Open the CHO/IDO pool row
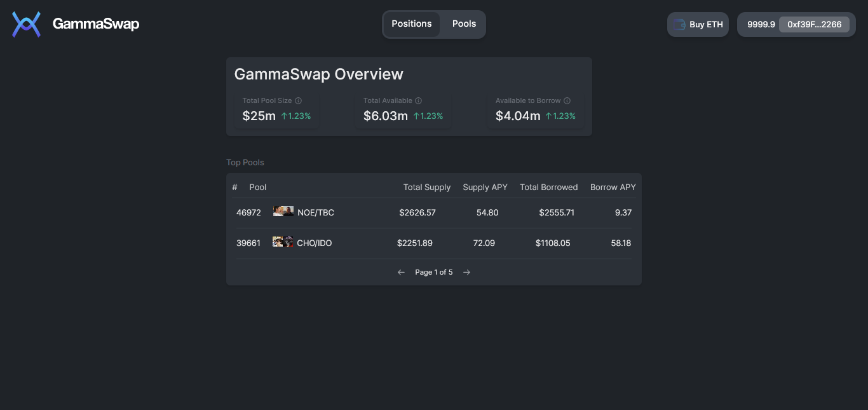868x410 pixels. tap(434, 243)
